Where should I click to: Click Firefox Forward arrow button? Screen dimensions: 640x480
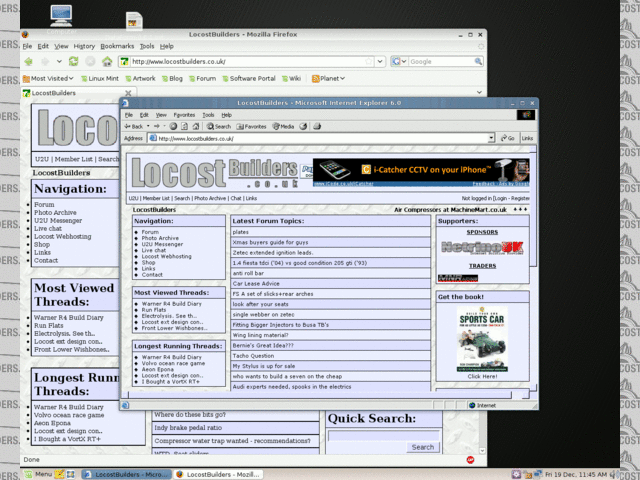[45, 62]
